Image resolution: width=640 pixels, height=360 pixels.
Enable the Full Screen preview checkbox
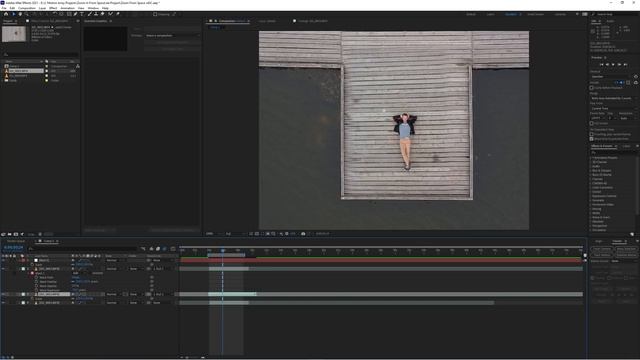pos(591,123)
